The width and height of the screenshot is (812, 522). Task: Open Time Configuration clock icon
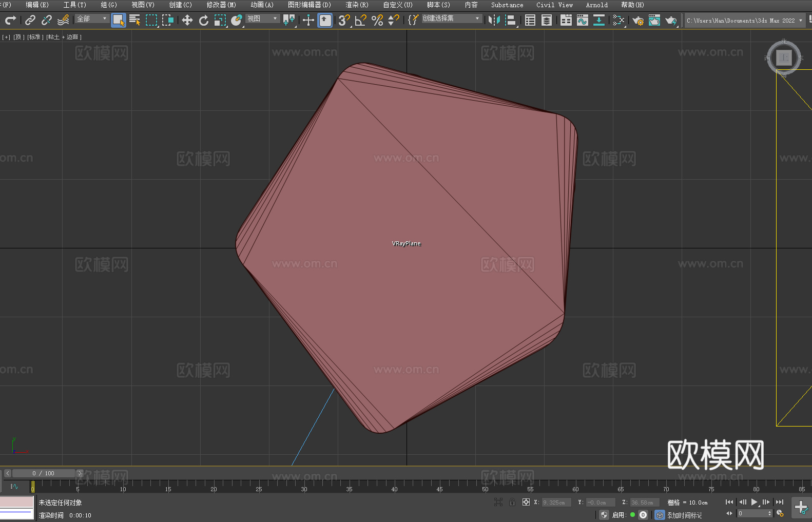pos(780,513)
